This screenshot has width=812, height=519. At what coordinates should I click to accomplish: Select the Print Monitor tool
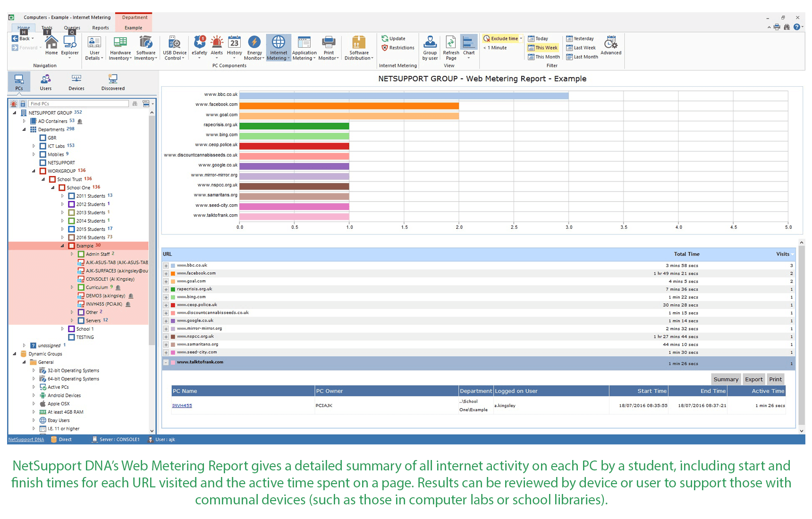click(x=328, y=46)
